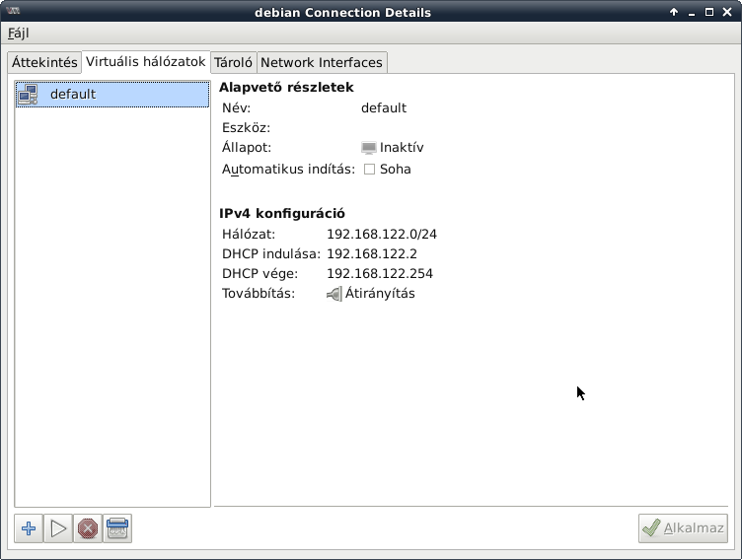Close the debian Connection Details window
The height and width of the screenshot is (560, 742).
pos(727,12)
